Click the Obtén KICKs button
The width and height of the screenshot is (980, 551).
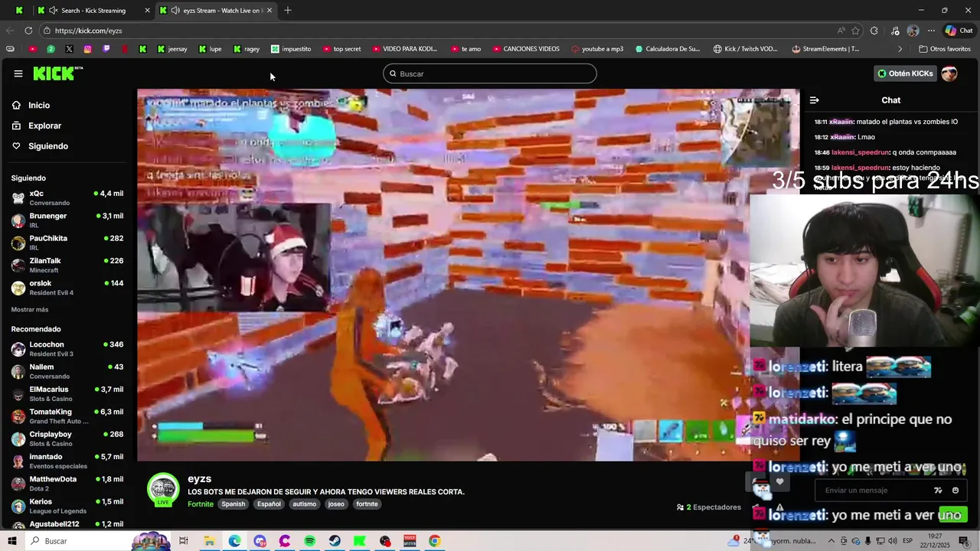[906, 73]
